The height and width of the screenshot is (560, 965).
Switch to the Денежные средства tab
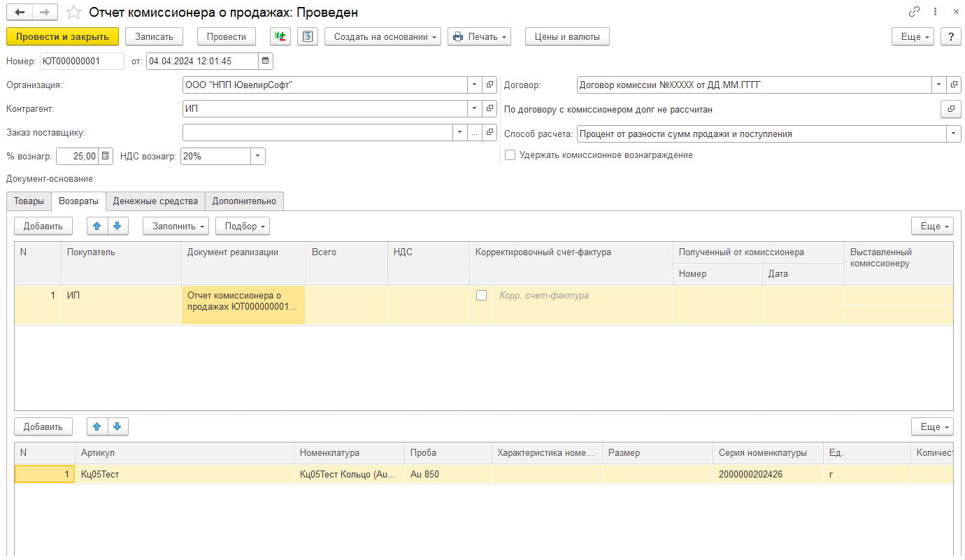point(156,201)
